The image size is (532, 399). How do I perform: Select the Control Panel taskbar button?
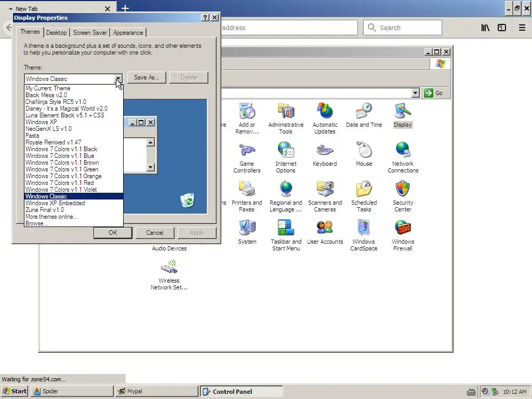click(241, 391)
